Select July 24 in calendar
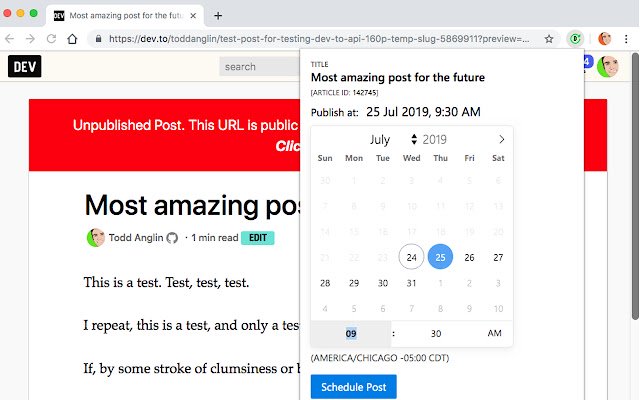Screen dimensions: 640x400 coord(411,257)
